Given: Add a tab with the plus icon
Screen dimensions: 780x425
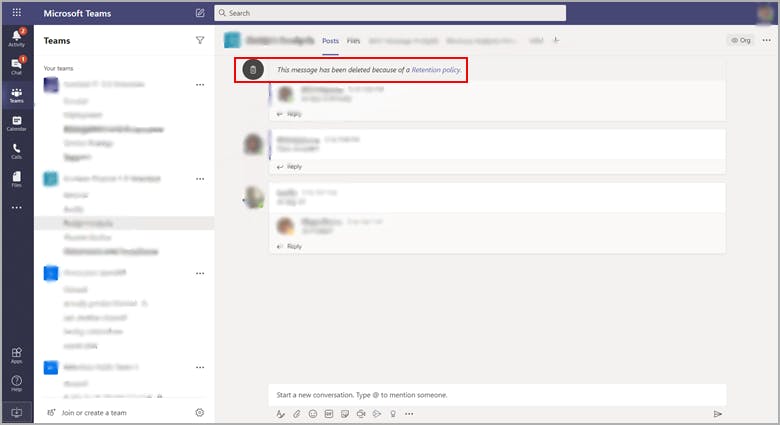Looking at the screenshot, I should [556, 40].
